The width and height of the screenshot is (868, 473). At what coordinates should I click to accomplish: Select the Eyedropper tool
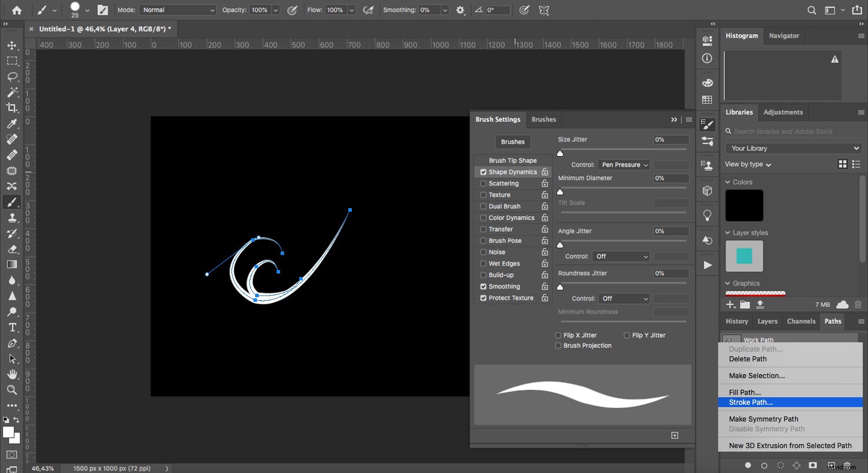tap(12, 124)
